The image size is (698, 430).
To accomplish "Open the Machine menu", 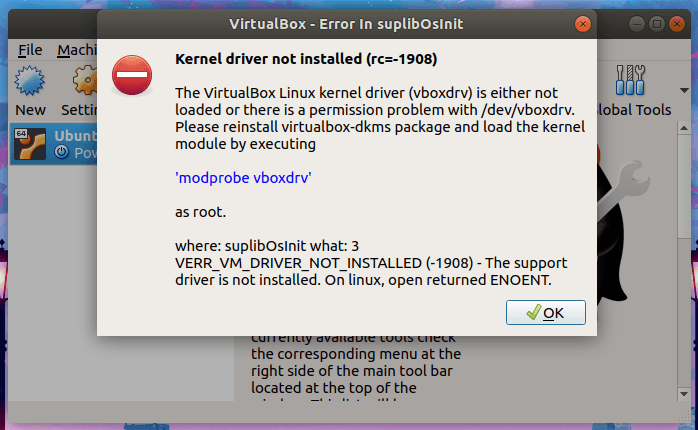I will [78, 50].
